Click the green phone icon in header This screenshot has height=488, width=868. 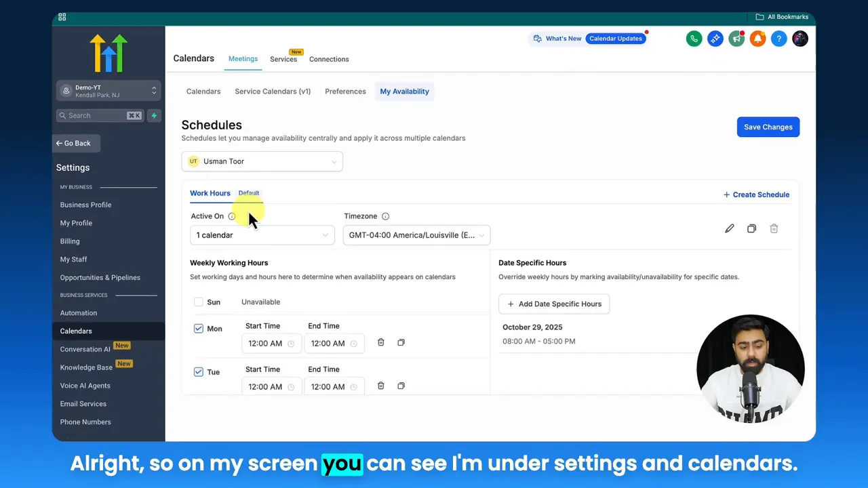pyautogui.click(x=694, y=39)
